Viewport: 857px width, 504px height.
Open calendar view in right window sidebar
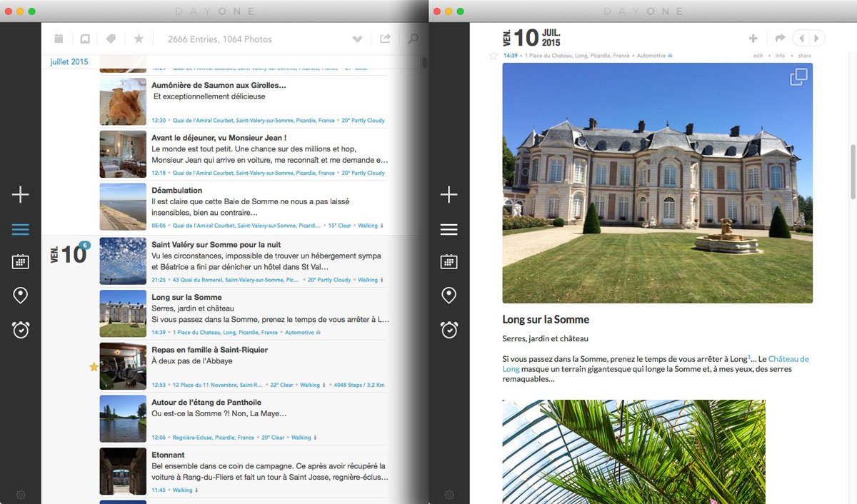click(x=448, y=261)
